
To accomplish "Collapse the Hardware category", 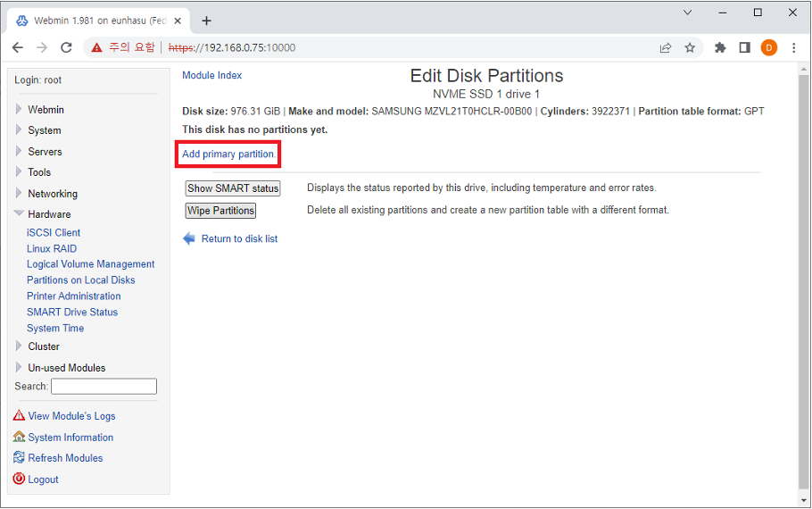I will click(48, 214).
